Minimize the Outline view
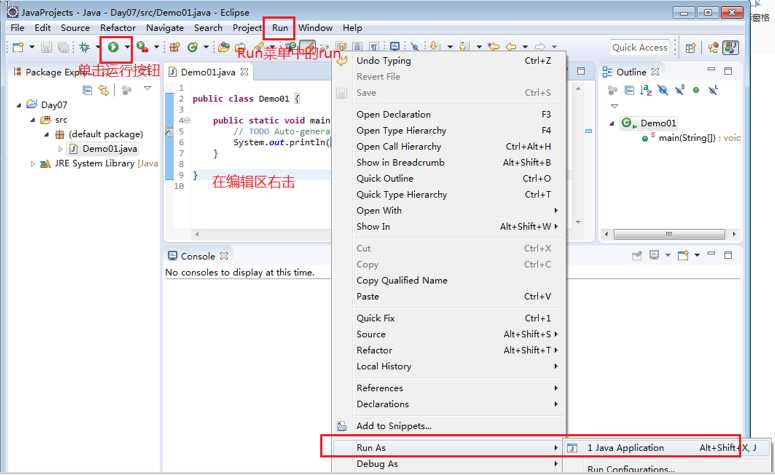Screen dimensions: 775x475 [x=711, y=70]
